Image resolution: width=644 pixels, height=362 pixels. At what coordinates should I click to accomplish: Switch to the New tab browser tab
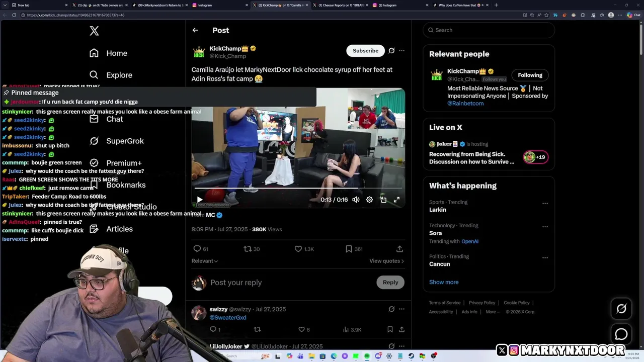[x=39, y=5]
